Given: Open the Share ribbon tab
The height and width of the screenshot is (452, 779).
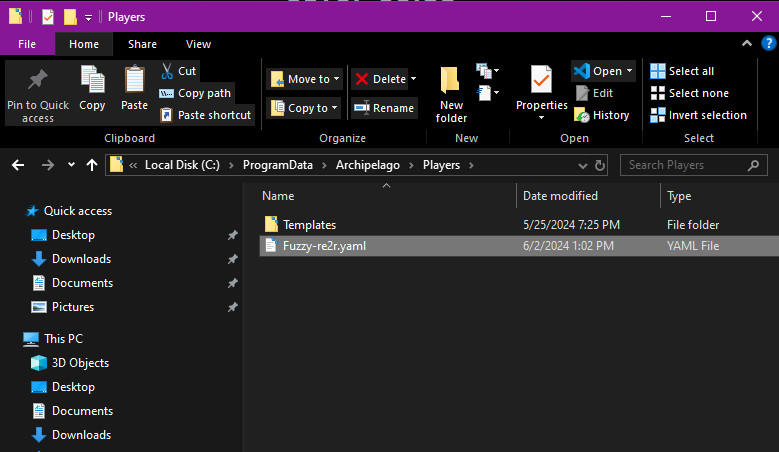Looking at the screenshot, I should point(142,44).
